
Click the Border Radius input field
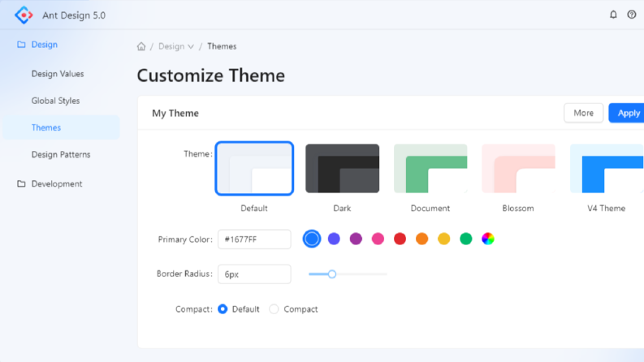click(254, 274)
